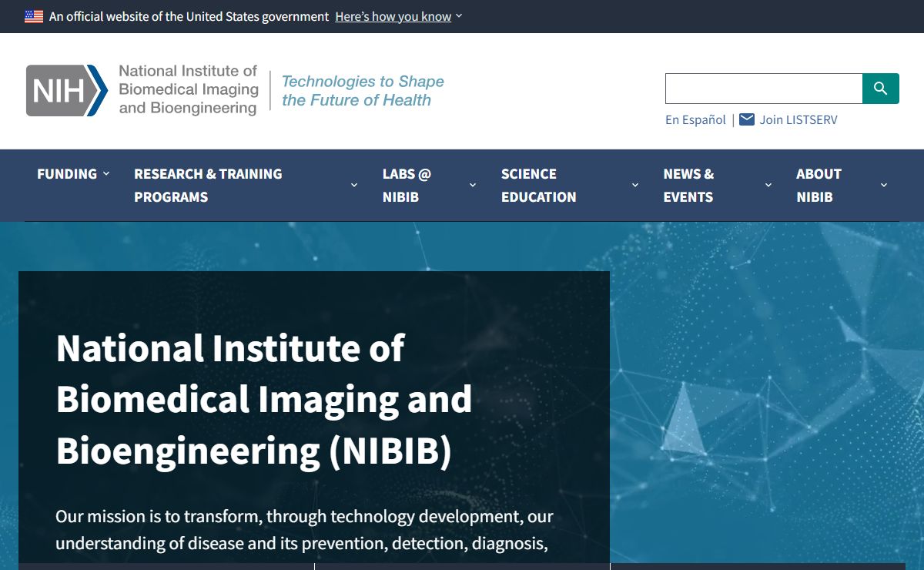Image resolution: width=924 pixels, height=570 pixels.
Task: Open About NIBIB menu
Action: [x=819, y=185]
